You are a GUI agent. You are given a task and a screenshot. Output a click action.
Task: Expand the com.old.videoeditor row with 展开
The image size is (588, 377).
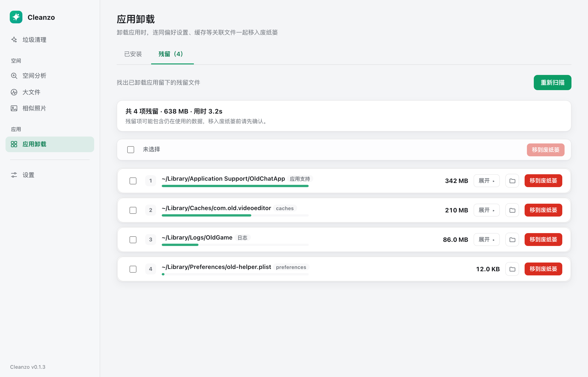tap(486, 210)
